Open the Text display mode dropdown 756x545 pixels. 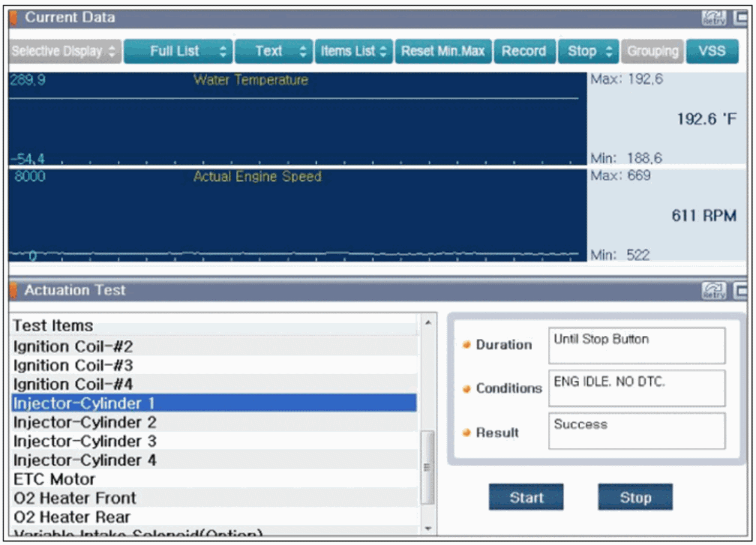point(273,51)
